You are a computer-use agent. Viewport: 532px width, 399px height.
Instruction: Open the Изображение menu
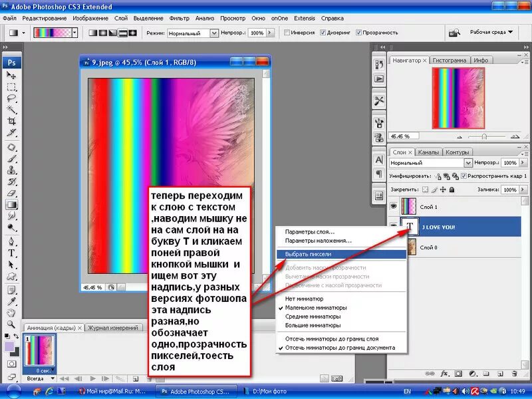90,19
